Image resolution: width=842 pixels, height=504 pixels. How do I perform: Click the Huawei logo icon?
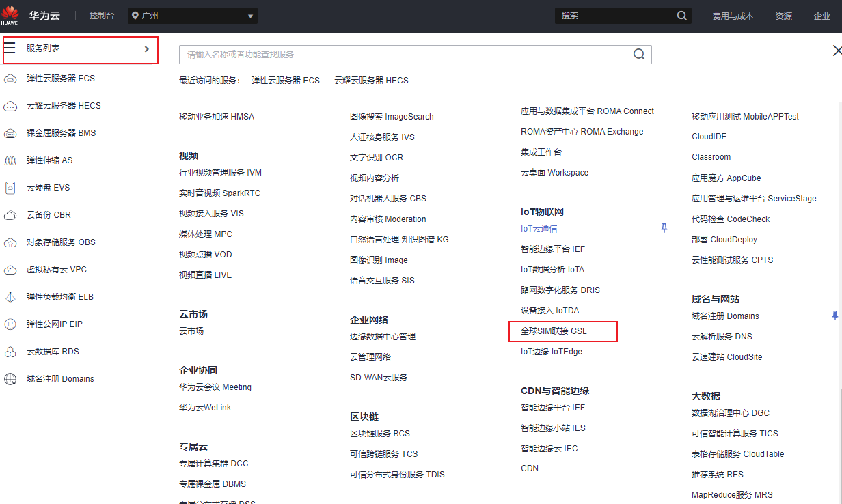[x=10, y=15]
